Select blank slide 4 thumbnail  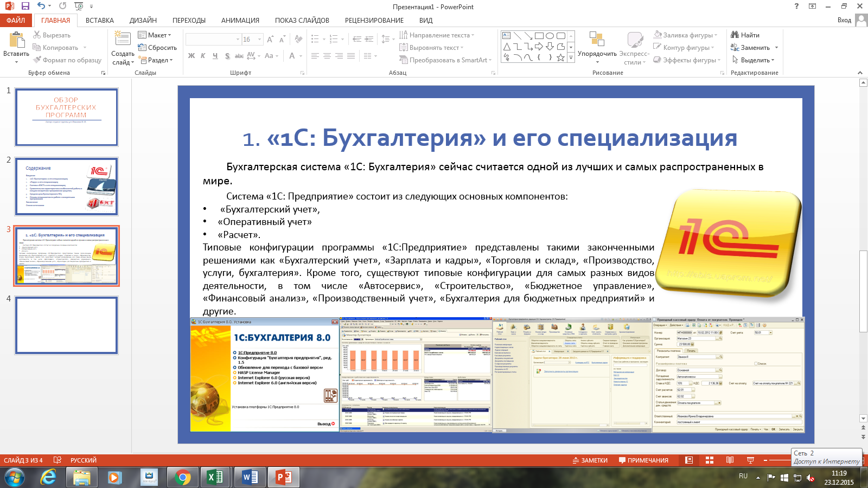[x=67, y=325]
